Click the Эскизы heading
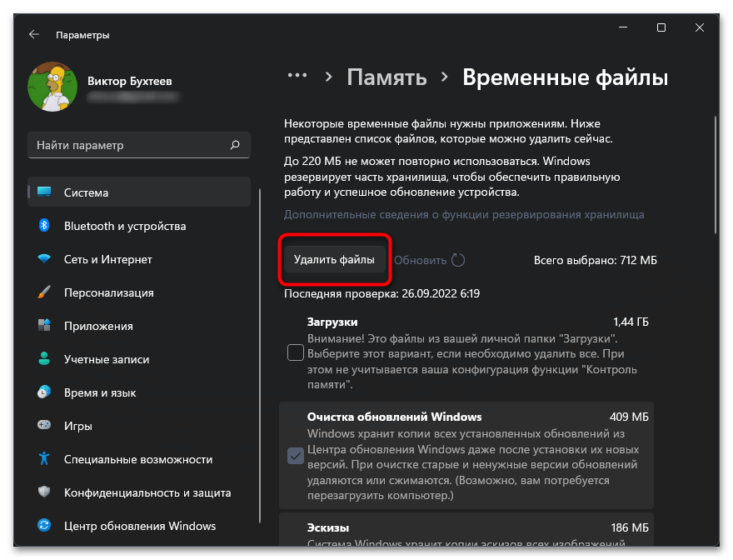The image size is (733, 560). (327, 527)
